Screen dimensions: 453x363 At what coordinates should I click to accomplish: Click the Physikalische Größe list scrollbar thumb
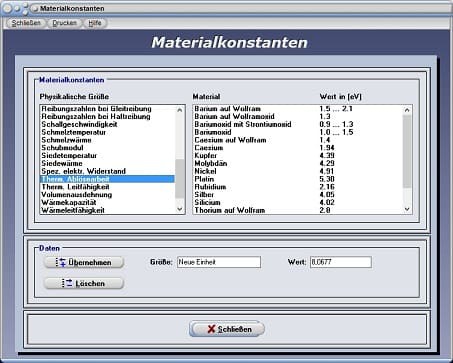[180, 178]
